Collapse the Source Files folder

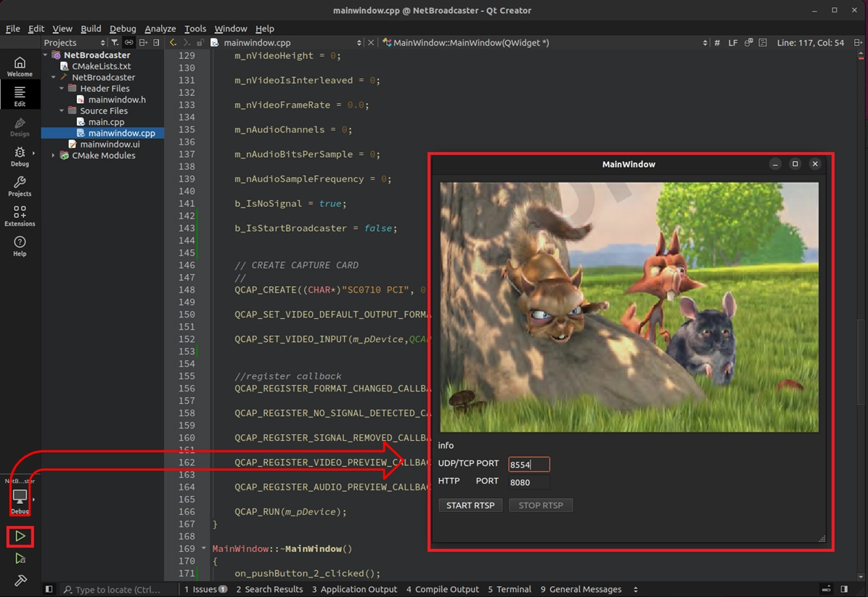pyautogui.click(x=62, y=111)
